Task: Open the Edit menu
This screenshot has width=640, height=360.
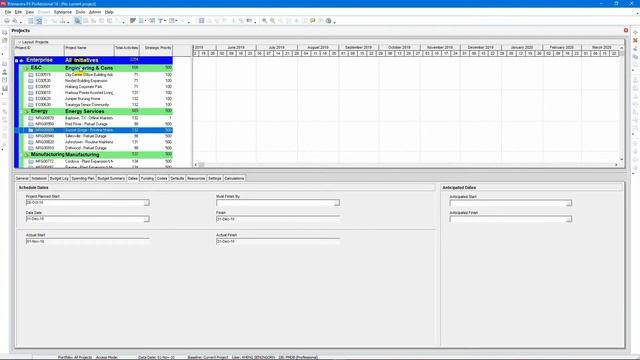Action: [18, 12]
